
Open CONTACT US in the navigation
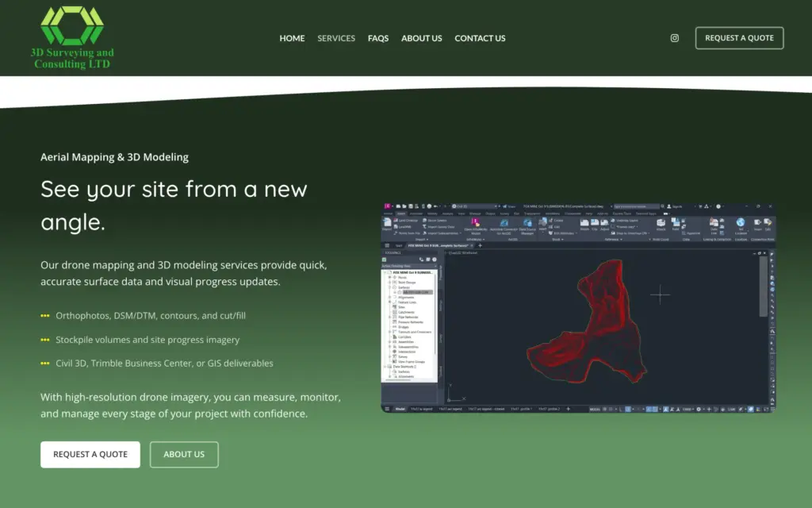(x=480, y=38)
